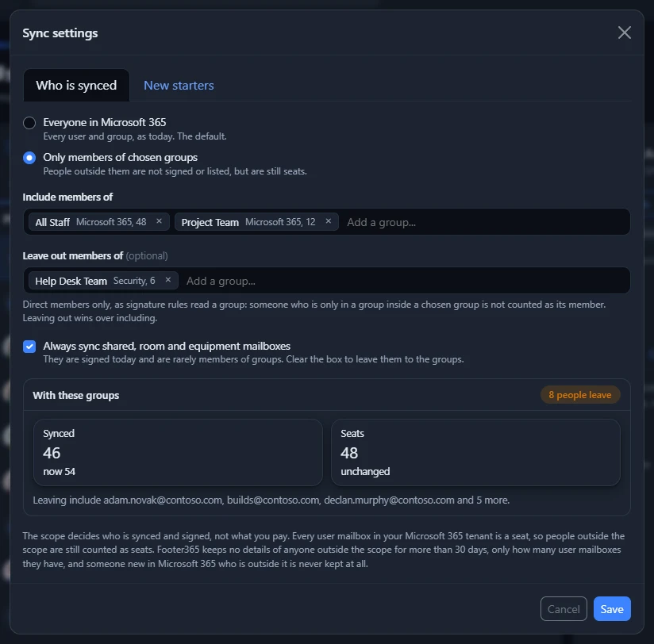654x644 pixels.
Task: Switch to the Who is synced tab
Action: [x=76, y=86]
